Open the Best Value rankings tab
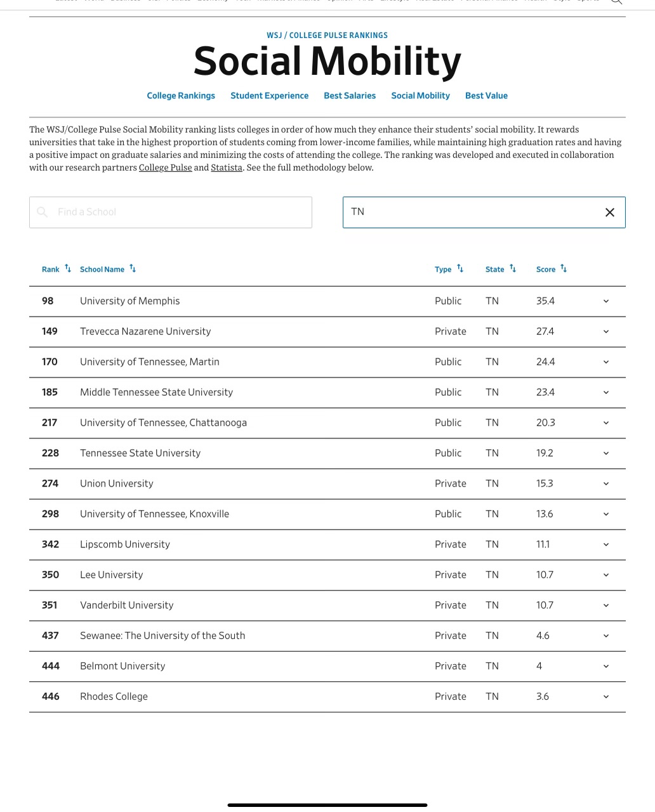 486,96
